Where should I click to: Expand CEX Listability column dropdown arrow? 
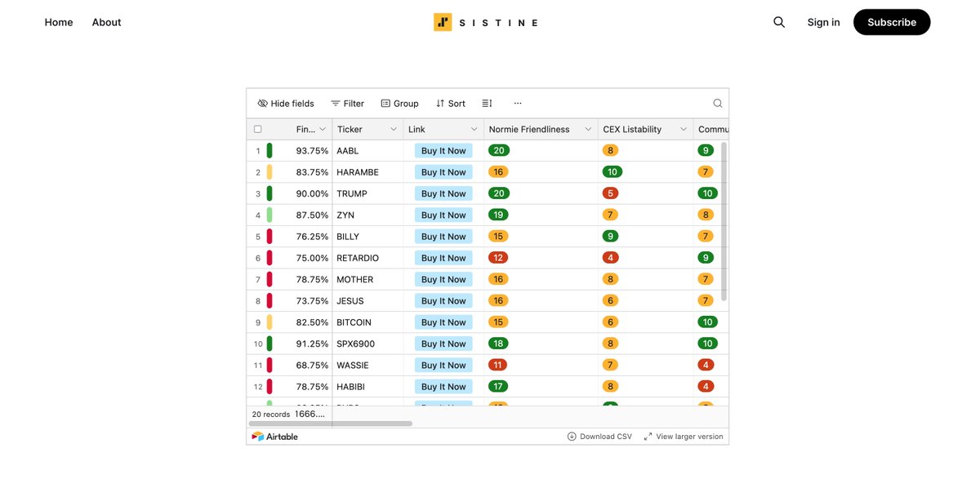(x=684, y=129)
